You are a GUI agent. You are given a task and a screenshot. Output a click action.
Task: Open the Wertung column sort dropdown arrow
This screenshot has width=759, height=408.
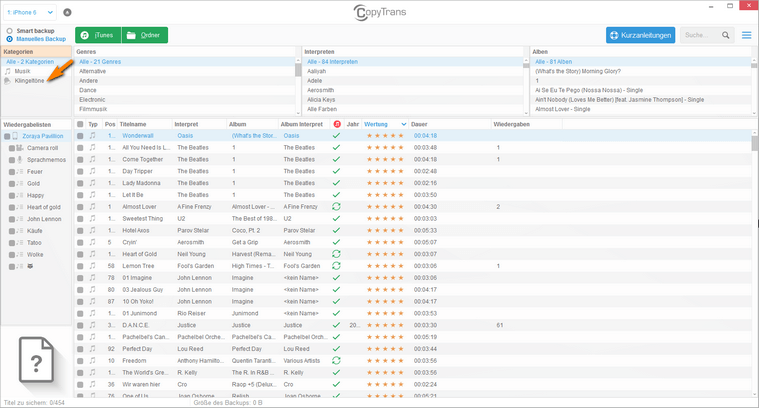tap(404, 124)
